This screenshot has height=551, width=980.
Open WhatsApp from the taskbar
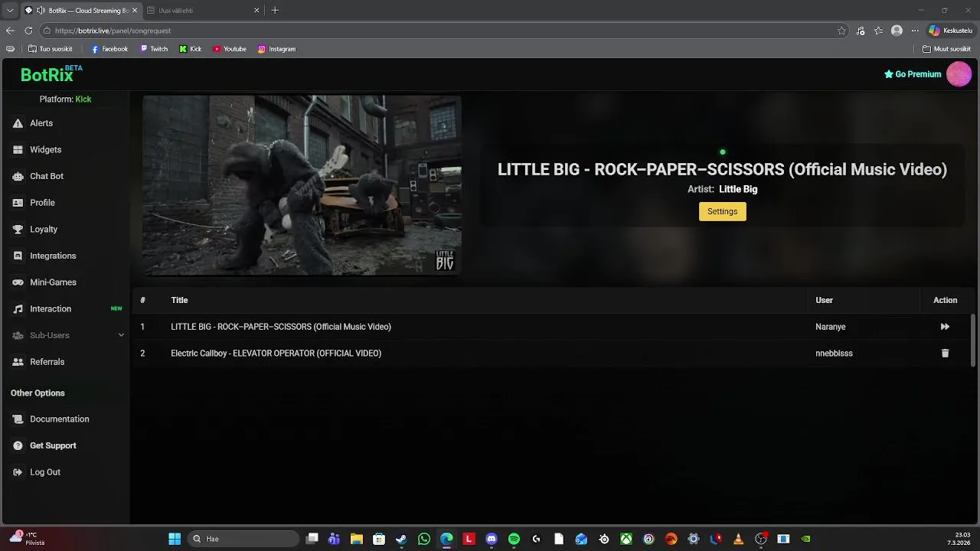[424, 539]
